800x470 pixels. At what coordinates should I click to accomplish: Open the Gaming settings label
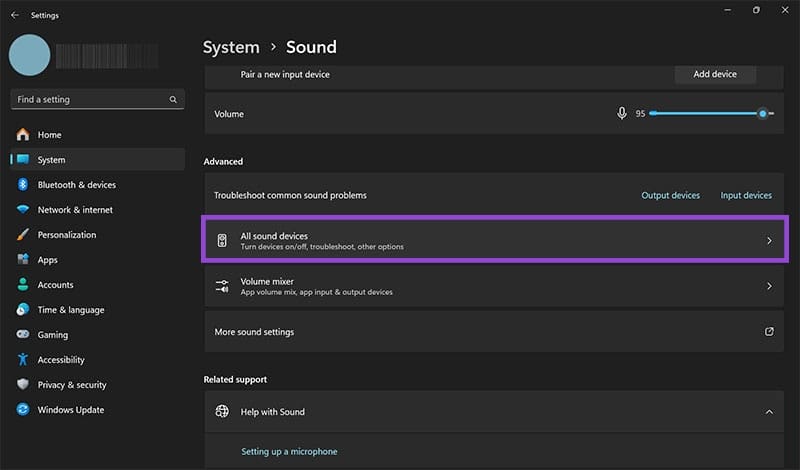coord(53,335)
